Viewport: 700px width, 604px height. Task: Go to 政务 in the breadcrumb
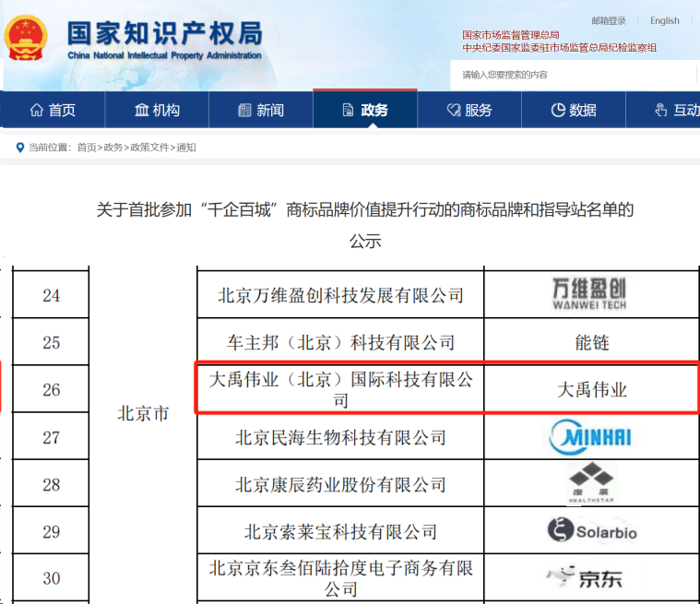pos(113,148)
